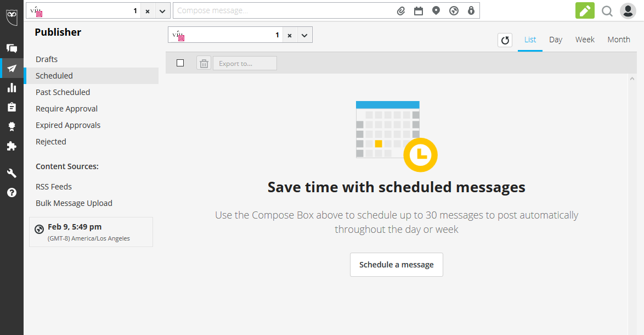
Task: Open the App Directory puzzle piece icon
Action: [x=12, y=146]
